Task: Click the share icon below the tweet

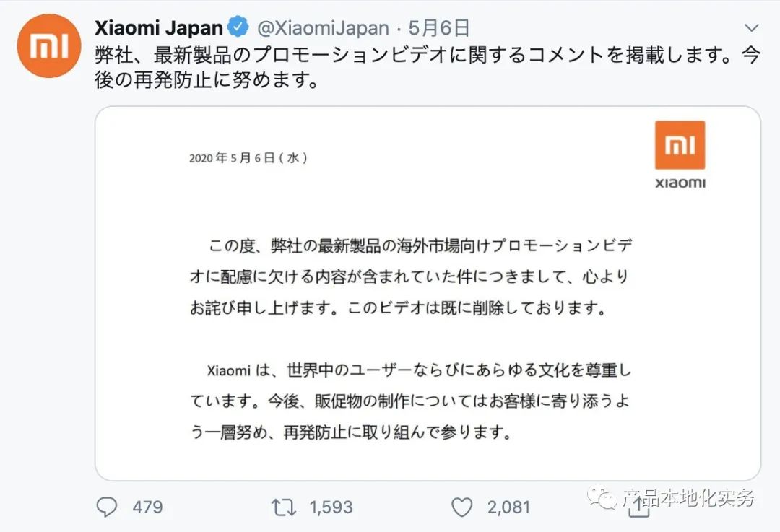Action: (638, 508)
